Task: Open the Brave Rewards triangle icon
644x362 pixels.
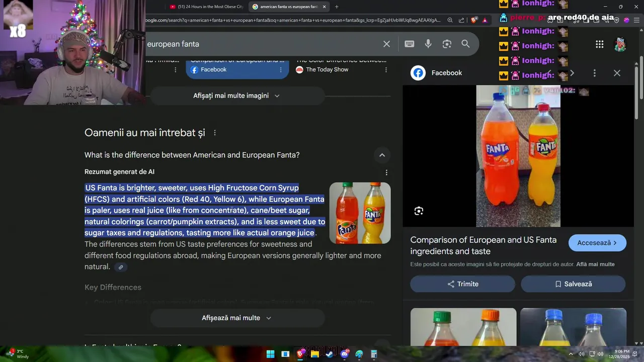Action: (x=485, y=20)
